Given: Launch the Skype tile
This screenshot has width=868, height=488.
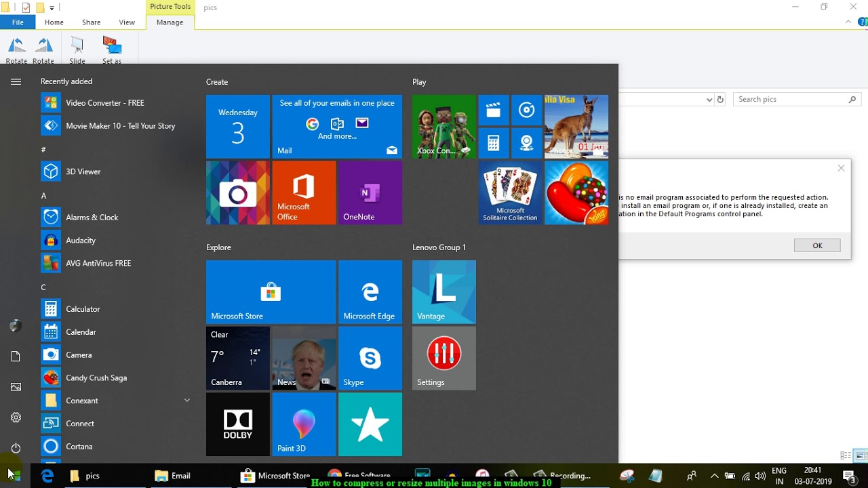Looking at the screenshot, I should coord(370,359).
